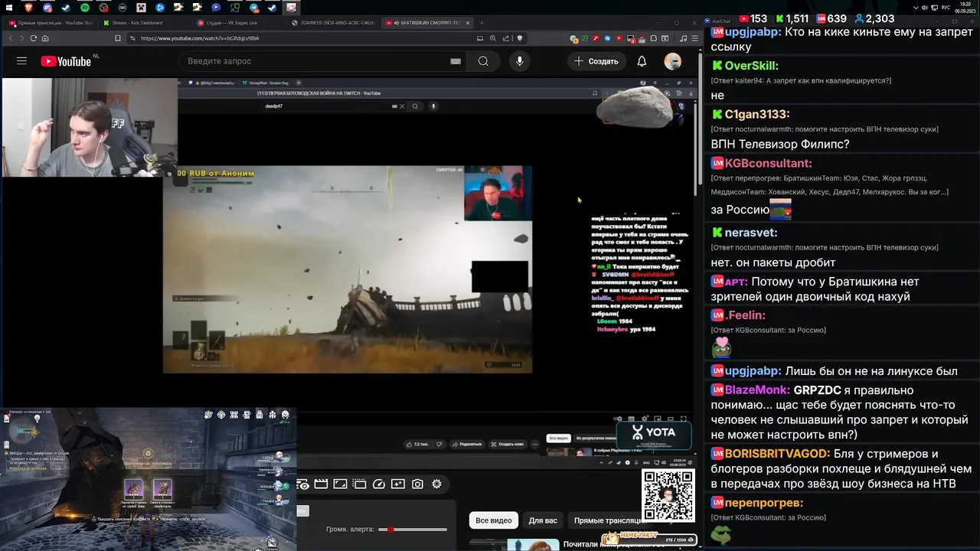This screenshot has height=551, width=980.
Task: Open YouTube guide hamburger menu
Action: pos(21,61)
